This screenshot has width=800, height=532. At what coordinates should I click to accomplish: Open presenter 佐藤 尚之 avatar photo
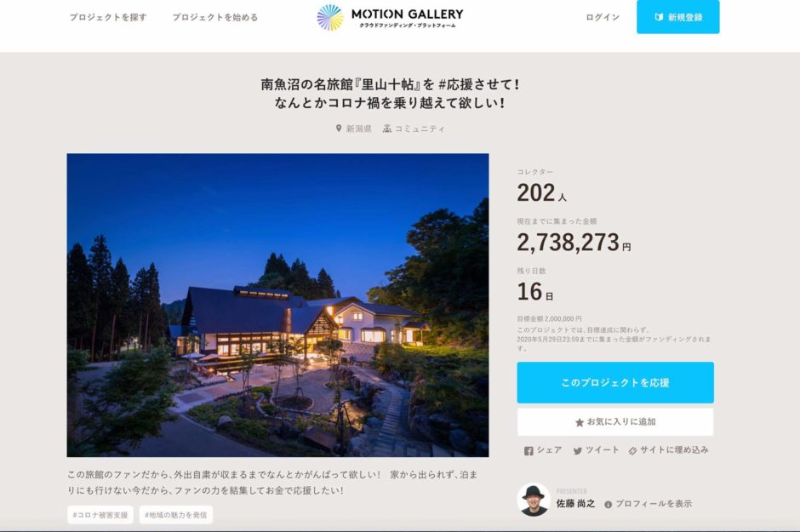click(x=533, y=500)
